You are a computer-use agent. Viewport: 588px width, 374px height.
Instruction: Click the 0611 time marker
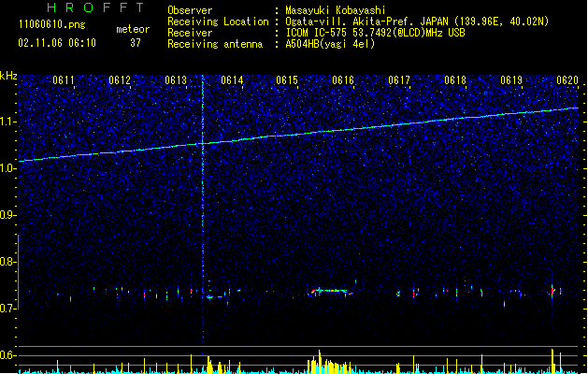click(x=64, y=80)
